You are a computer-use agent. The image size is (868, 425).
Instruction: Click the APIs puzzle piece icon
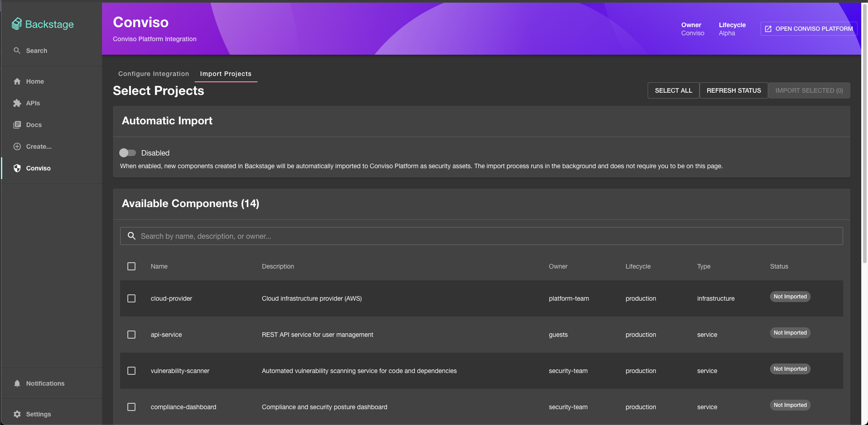(x=17, y=103)
